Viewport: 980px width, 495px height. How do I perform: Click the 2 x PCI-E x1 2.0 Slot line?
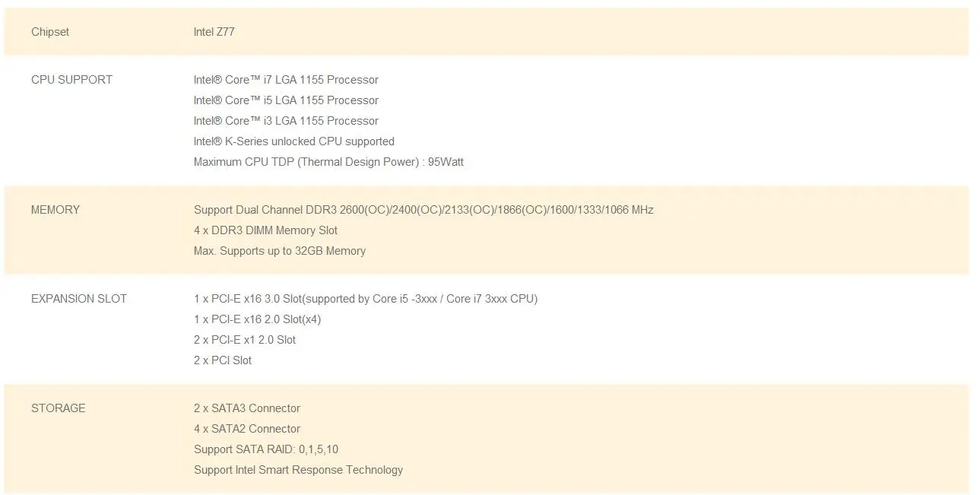point(245,340)
